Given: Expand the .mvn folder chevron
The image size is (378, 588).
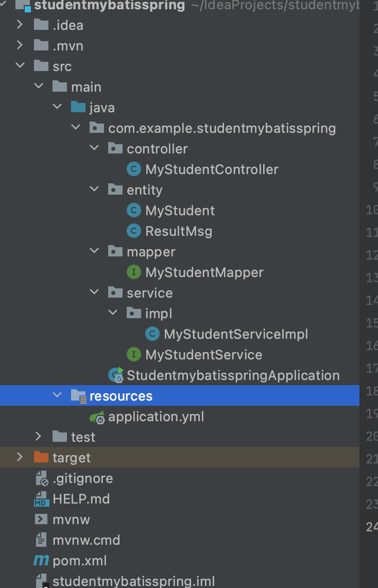Looking at the screenshot, I should (20, 46).
